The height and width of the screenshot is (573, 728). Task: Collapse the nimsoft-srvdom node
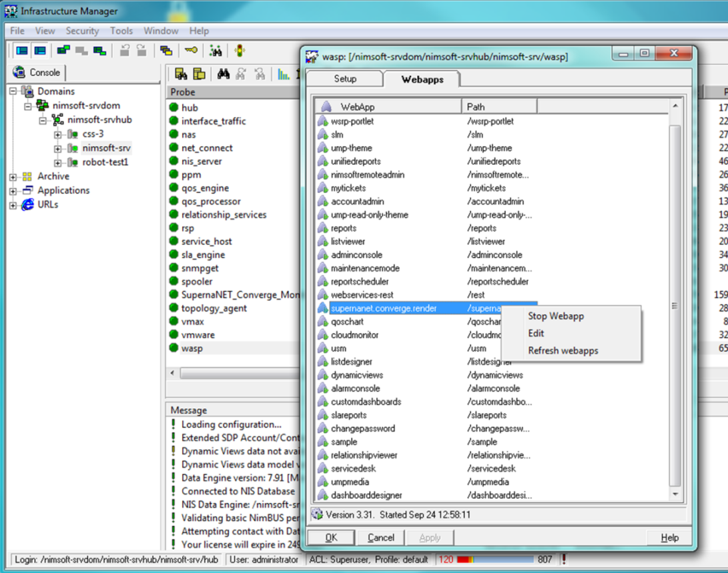tap(28, 106)
